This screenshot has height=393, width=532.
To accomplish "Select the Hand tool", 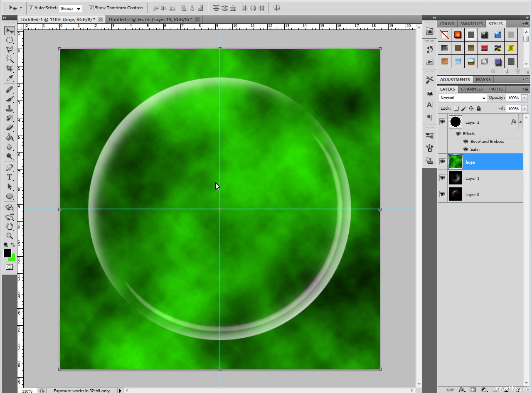I will click(10, 226).
